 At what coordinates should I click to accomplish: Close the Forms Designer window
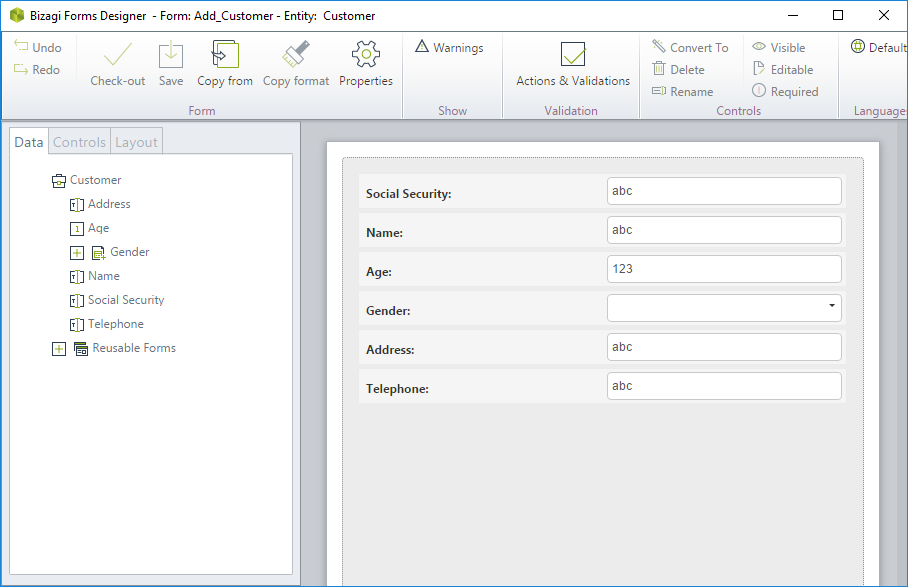tap(884, 15)
